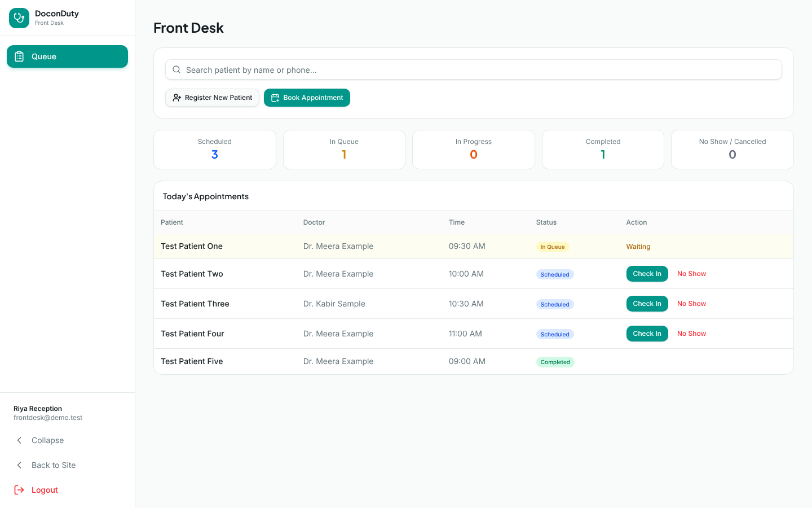Select the Scheduled stat card

[x=215, y=150]
